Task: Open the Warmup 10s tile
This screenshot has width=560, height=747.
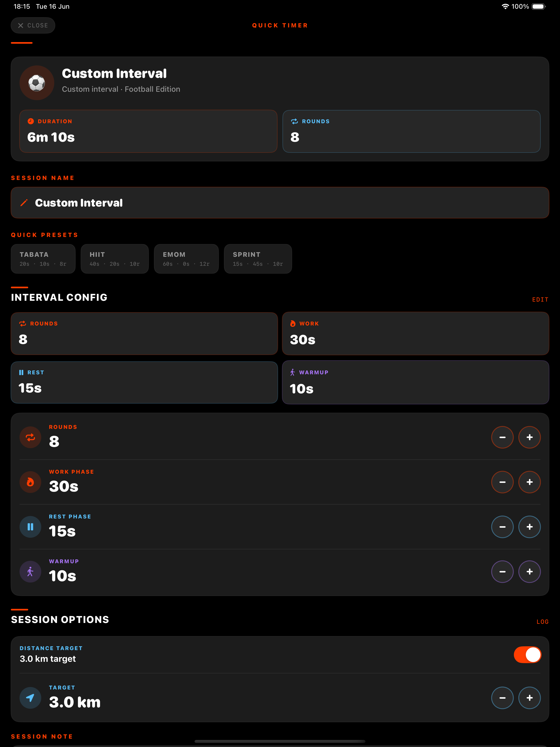Action: (416, 382)
